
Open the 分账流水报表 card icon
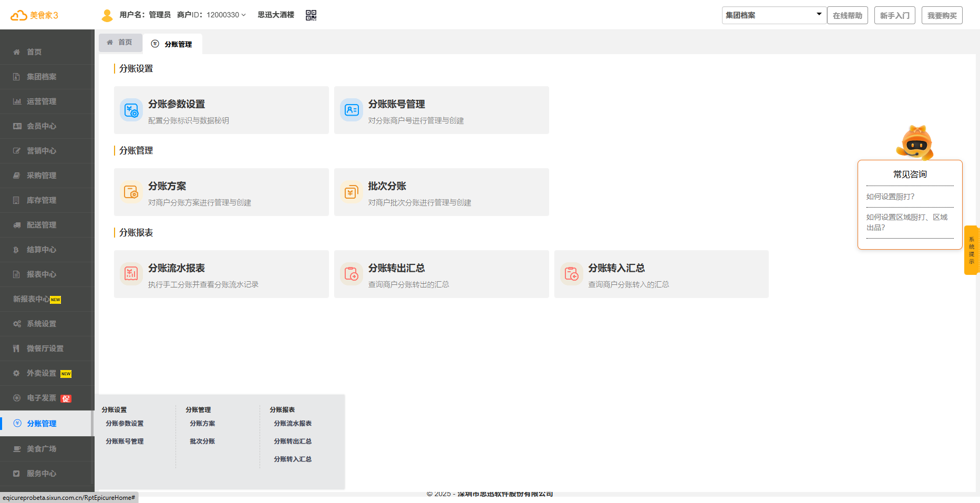click(131, 274)
